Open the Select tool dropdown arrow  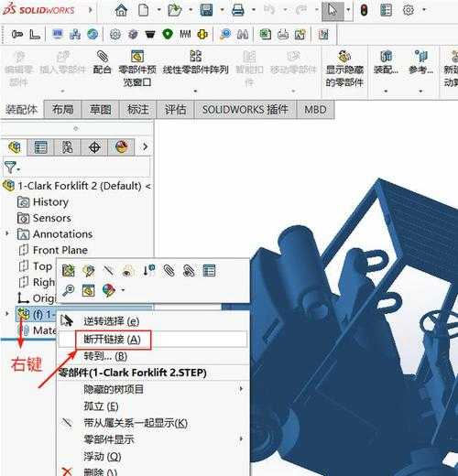[348, 10]
